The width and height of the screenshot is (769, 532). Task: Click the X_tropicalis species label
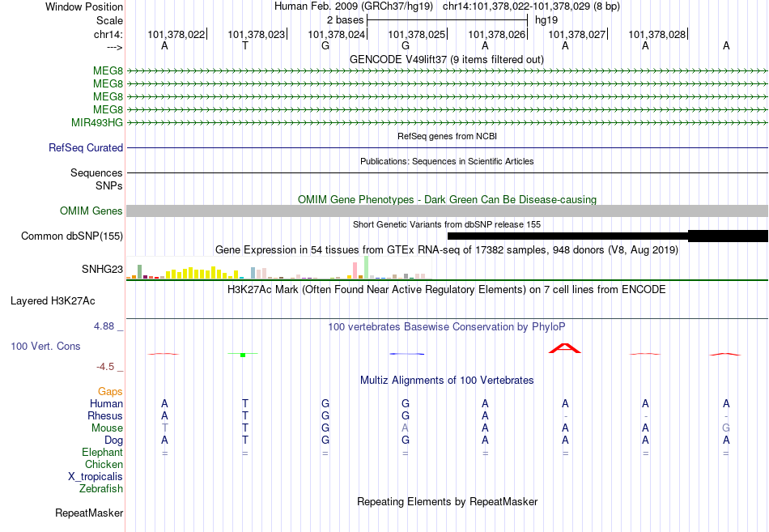click(96, 477)
